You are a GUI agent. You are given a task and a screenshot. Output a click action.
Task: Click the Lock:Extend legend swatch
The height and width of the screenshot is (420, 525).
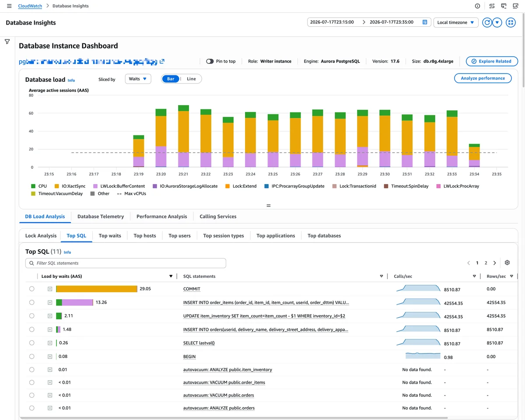[227, 186]
